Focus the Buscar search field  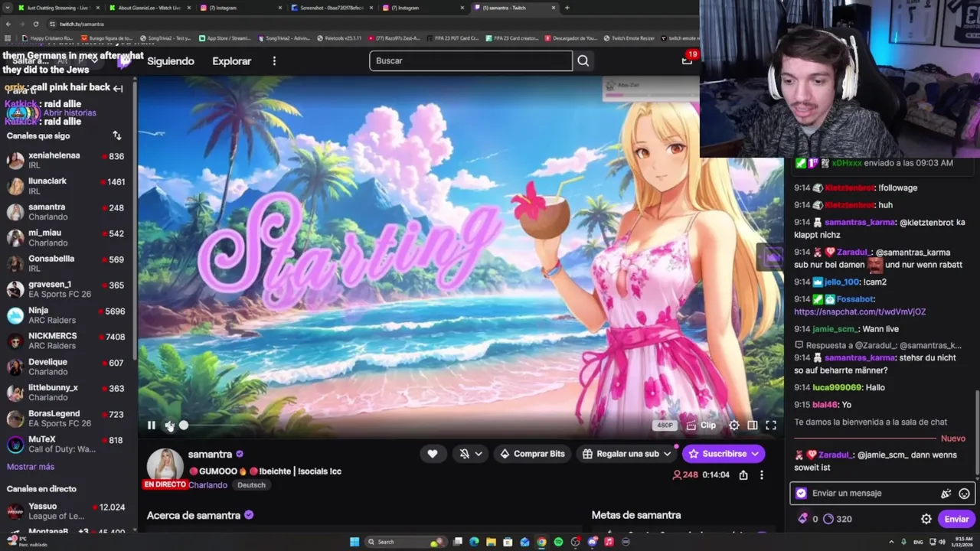coord(471,60)
